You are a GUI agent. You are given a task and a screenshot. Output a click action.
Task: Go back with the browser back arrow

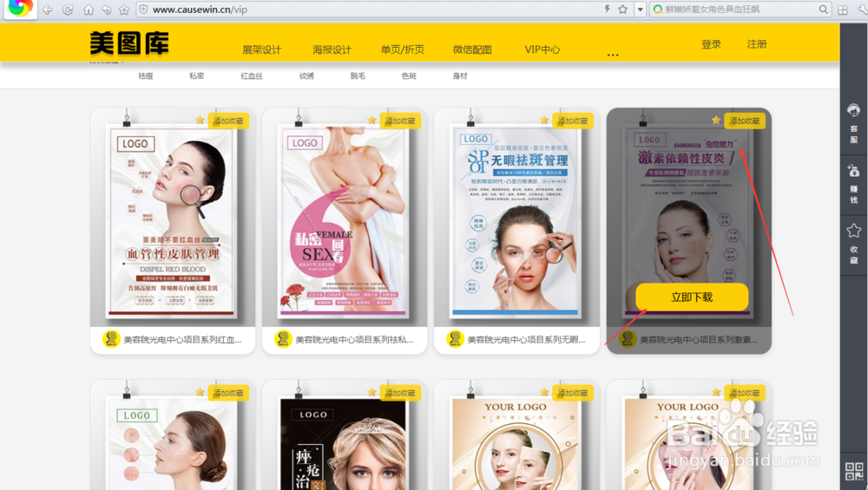tap(48, 10)
